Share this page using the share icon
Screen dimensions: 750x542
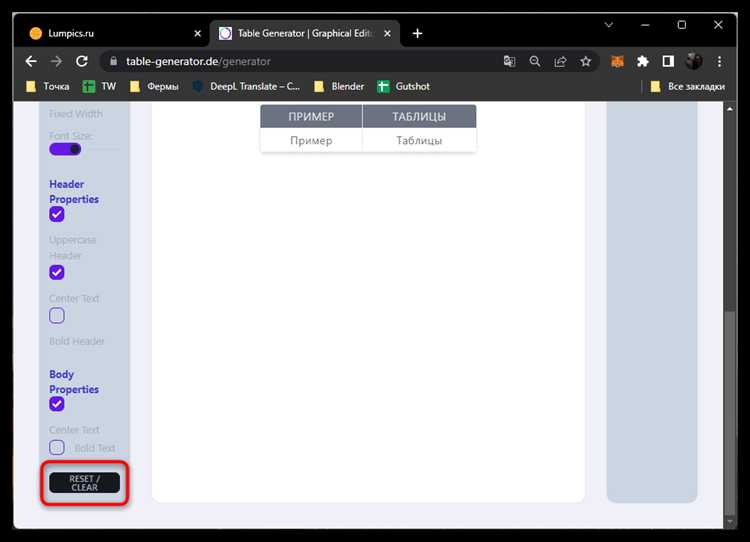pos(560,61)
